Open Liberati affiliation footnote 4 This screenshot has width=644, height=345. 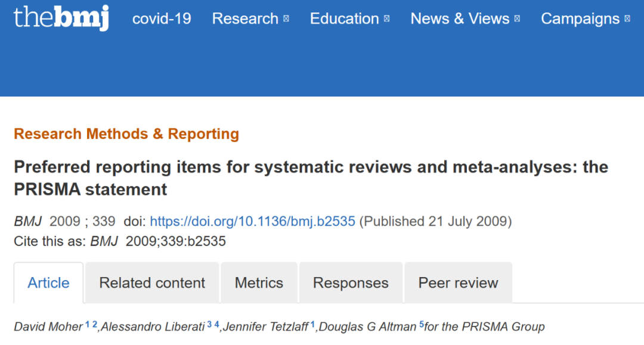(217, 325)
